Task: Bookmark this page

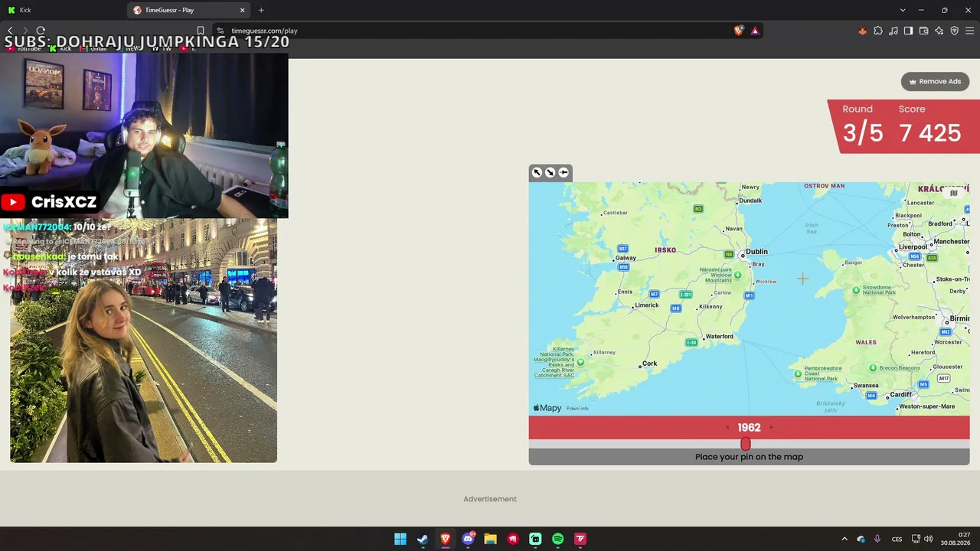Action: (201, 31)
